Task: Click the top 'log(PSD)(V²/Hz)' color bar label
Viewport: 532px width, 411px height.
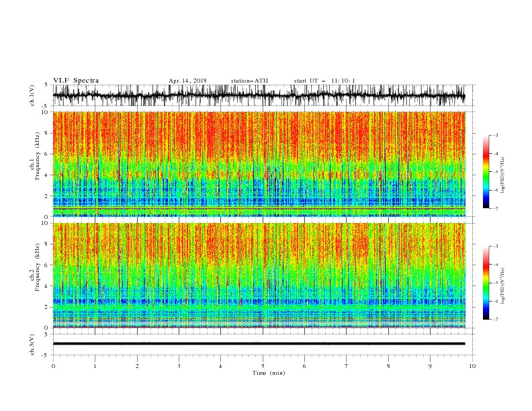Action: [x=502, y=175]
